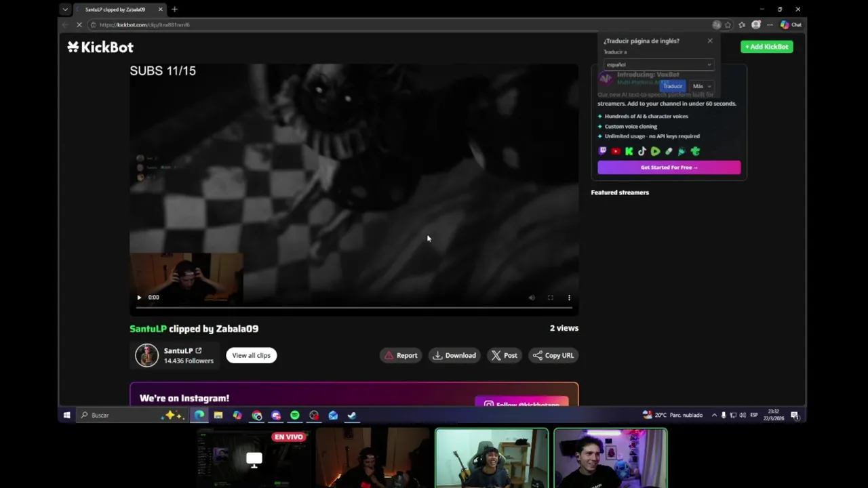The image size is (868, 488).
Task: Open system volume control
Action: 743,415
